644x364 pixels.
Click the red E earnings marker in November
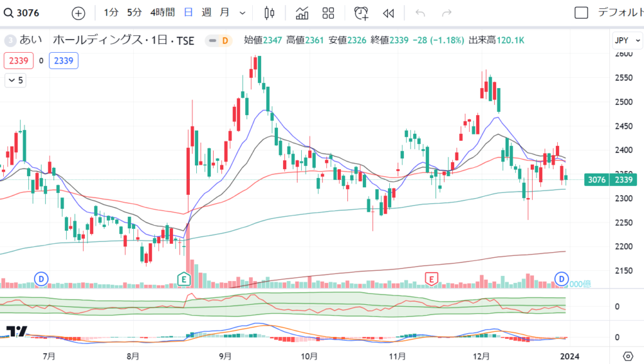[431, 278]
